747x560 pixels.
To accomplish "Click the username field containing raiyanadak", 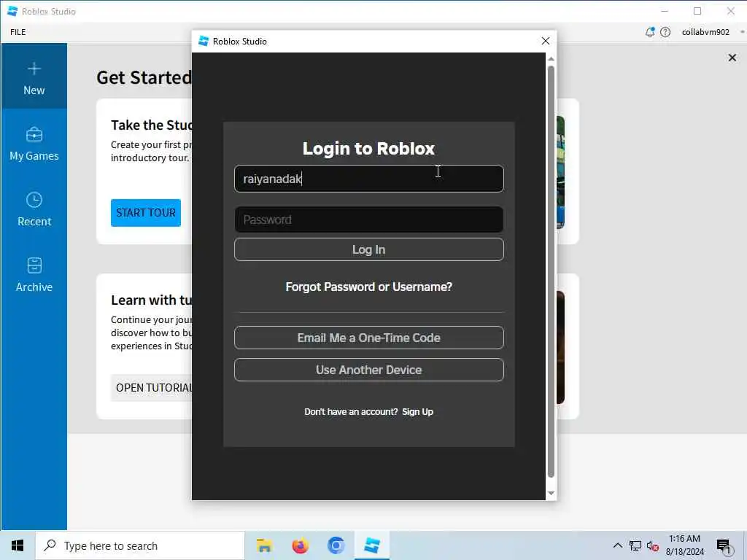I will 368,179.
